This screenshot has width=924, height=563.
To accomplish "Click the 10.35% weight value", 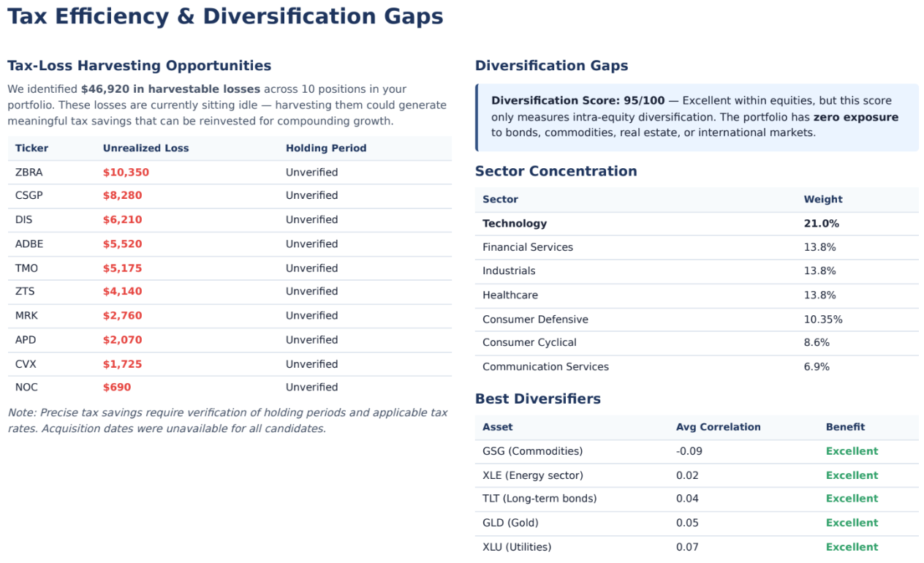I will pyautogui.click(x=823, y=320).
